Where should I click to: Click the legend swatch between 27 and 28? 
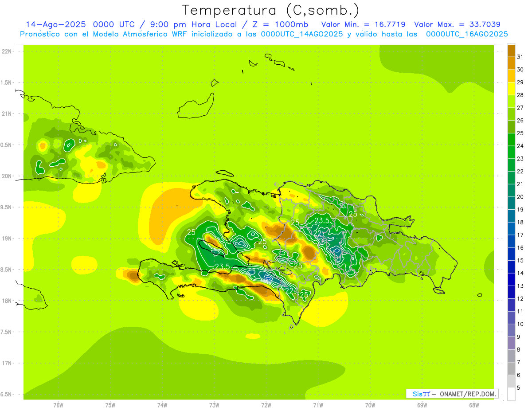511,102
